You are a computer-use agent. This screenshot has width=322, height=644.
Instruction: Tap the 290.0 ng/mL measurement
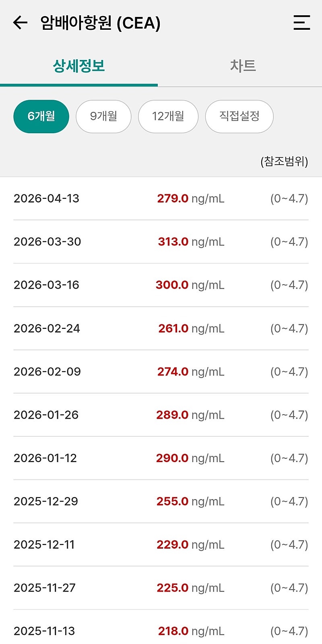[x=190, y=458]
